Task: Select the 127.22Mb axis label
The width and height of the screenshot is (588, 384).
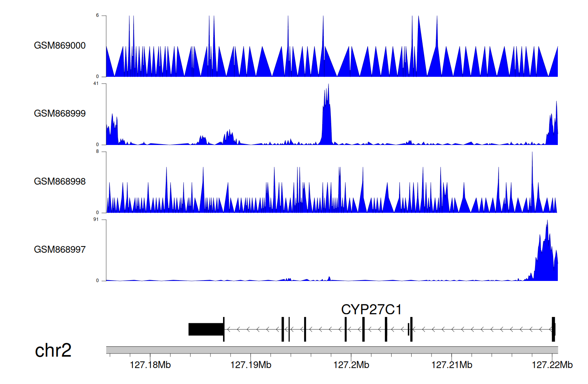Action: pyautogui.click(x=552, y=365)
